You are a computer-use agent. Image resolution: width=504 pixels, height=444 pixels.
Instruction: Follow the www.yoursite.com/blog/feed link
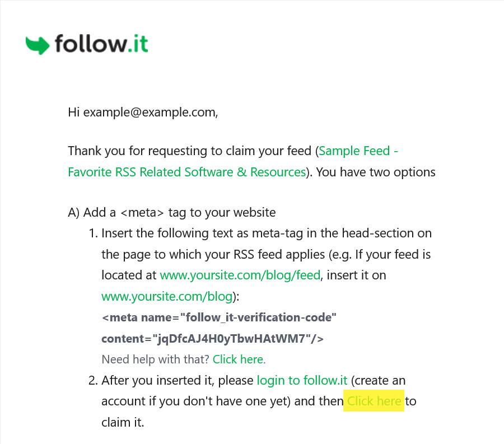click(x=240, y=275)
